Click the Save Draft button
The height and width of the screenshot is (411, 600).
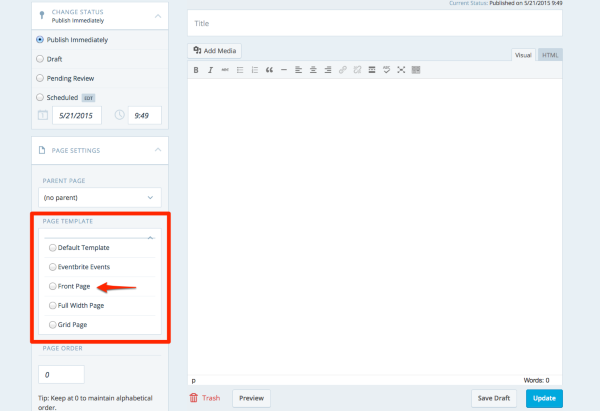click(x=494, y=398)
